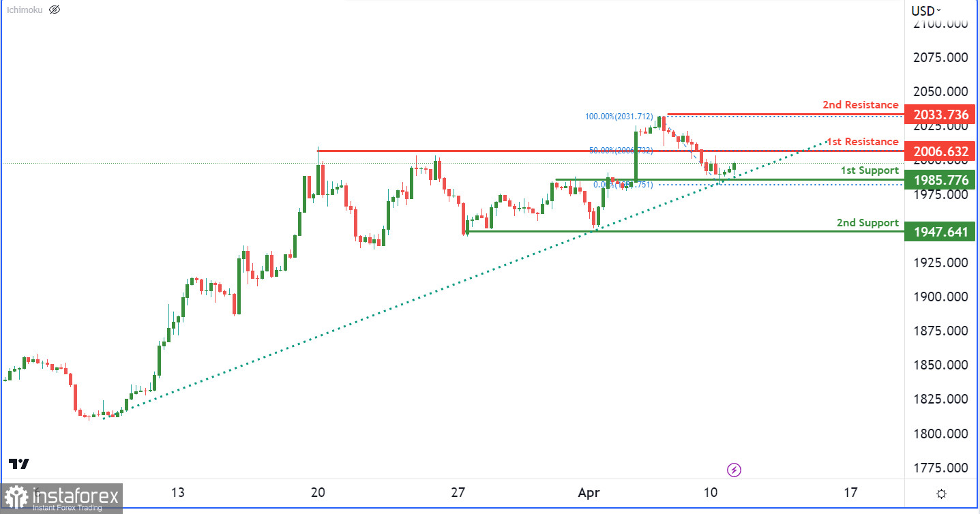
Task: Toggle Ichimoku indicator visibility eye icon
Action: coord(55,10)
